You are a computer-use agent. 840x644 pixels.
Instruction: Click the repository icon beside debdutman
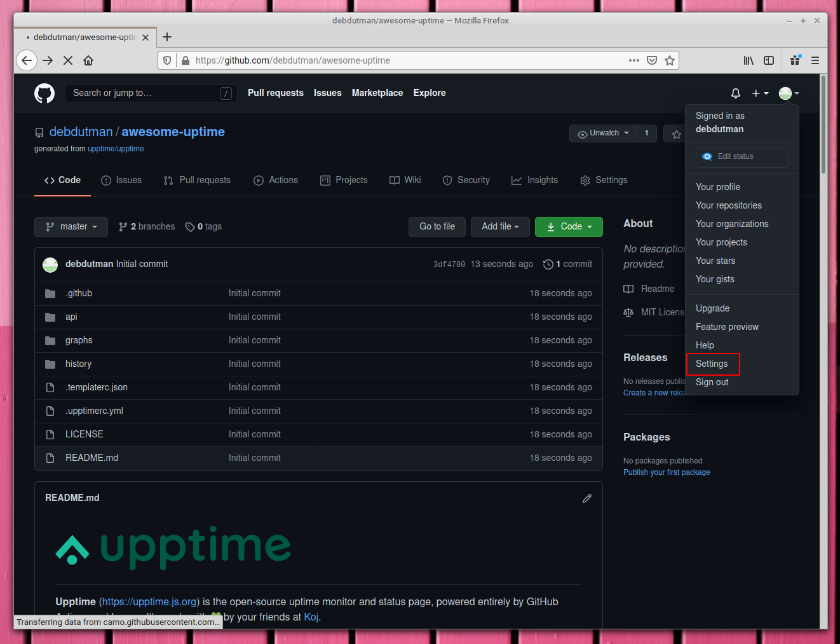point(39,132)
